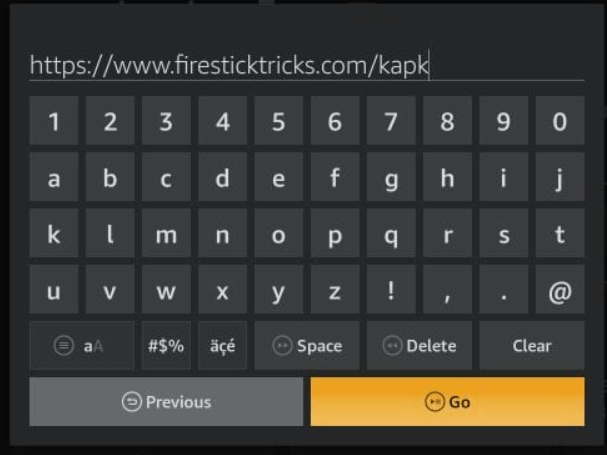Tap the @ symbol key
This screenshot has height=455, width=607.
[560, 289]
